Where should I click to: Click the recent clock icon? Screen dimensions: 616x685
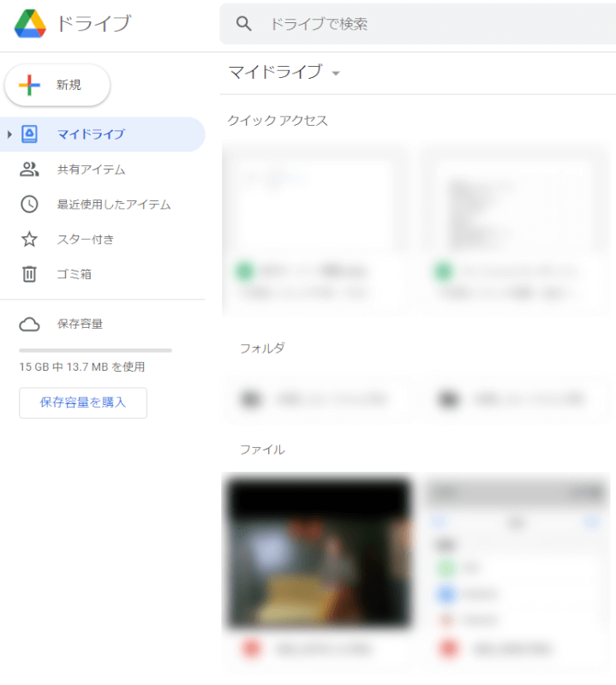29,204
